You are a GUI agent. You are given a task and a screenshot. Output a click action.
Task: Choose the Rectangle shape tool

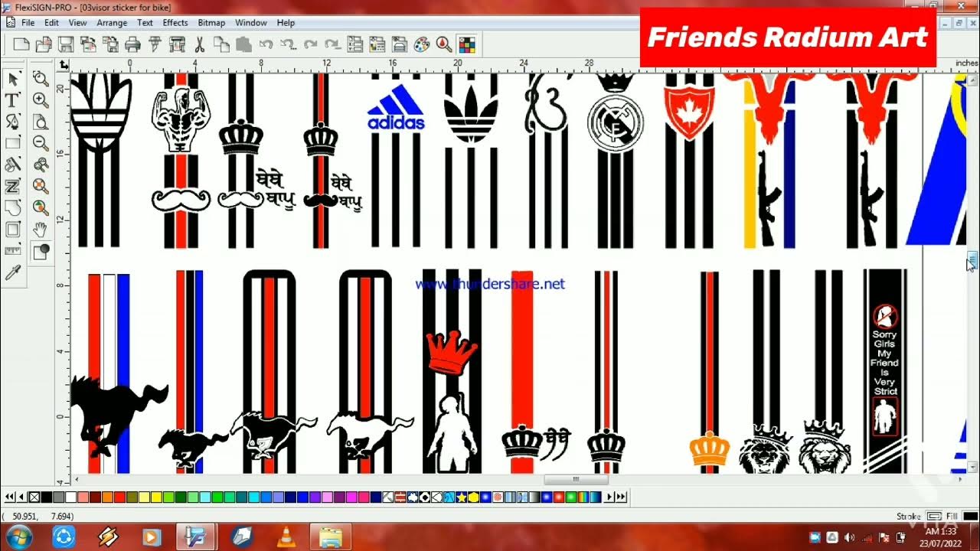click(13, 143)
